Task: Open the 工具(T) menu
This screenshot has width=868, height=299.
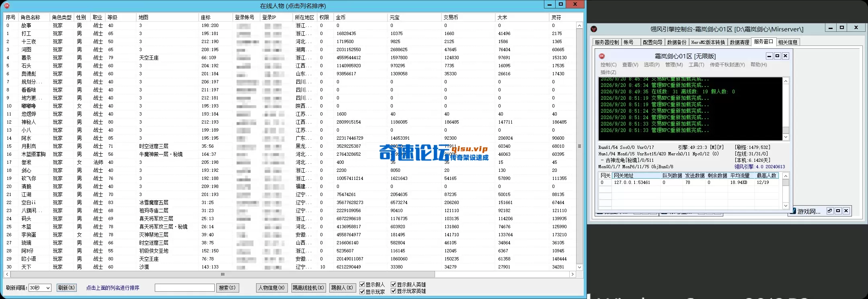Action: point(696,64)
